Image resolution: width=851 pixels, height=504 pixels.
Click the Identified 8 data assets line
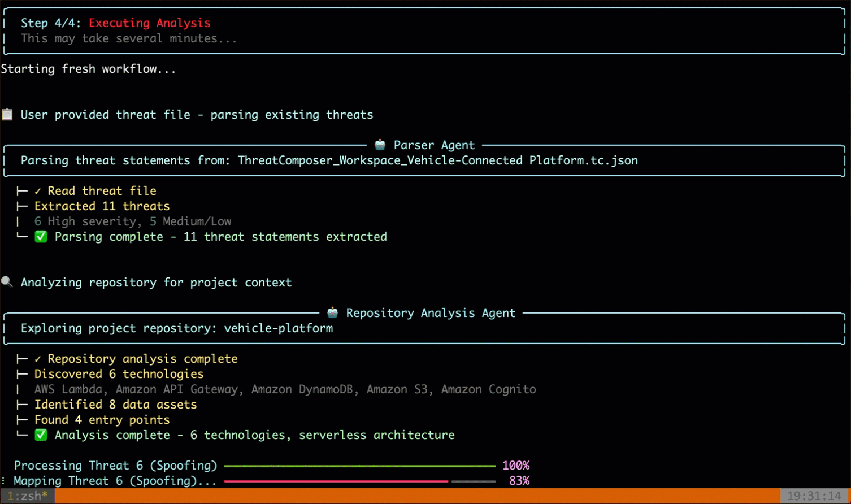pyautogui.click(x=115, y=405)
